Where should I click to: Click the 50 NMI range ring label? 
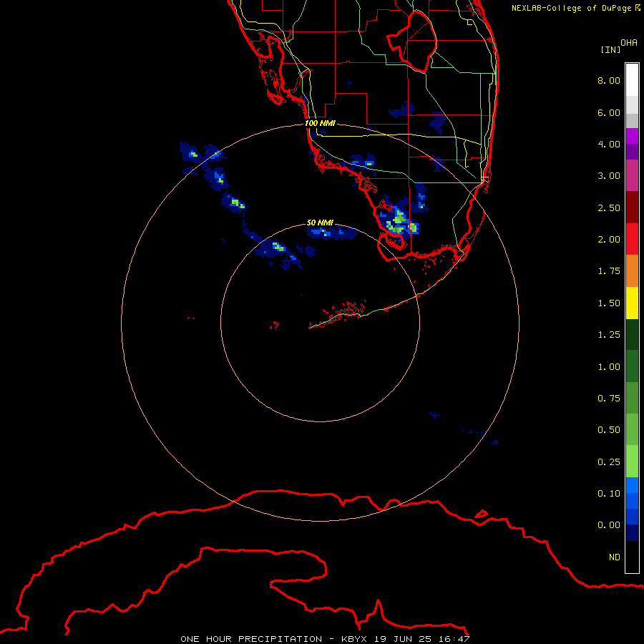pos(320,223)
